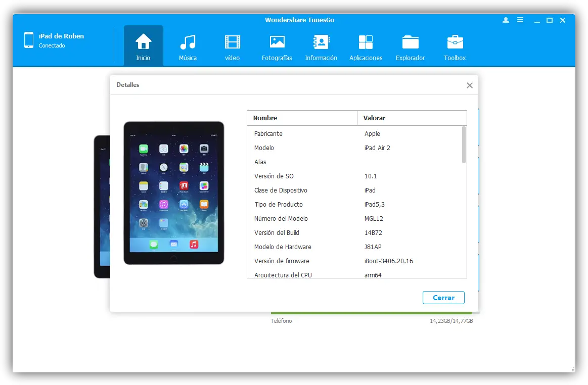Close the Wondershare TunesGo window
Screen dimensions: 588x385
pos(563,20)
